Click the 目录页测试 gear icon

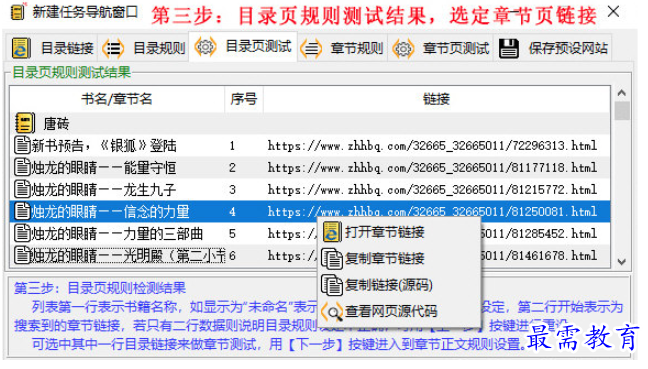[205, 47]
